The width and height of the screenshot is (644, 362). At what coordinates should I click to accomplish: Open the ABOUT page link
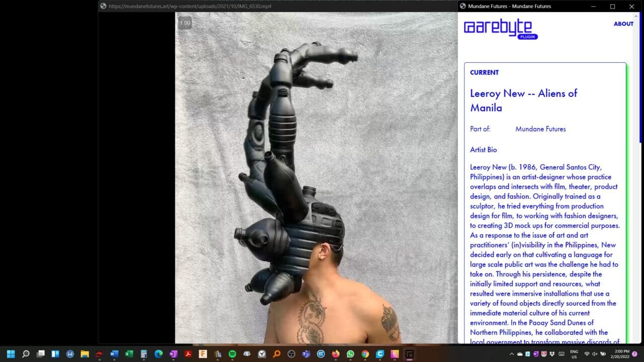pyautogui.click(x=623, y=24)
